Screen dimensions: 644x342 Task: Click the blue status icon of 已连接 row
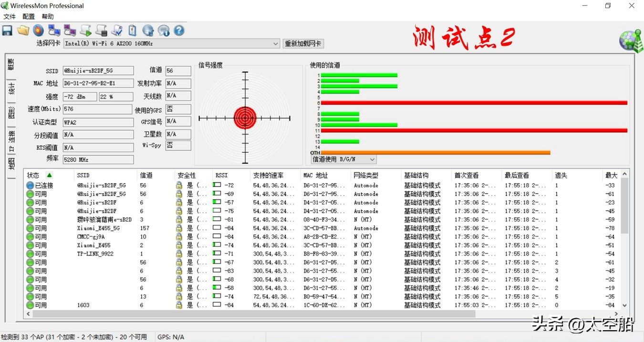coord(30,186)
